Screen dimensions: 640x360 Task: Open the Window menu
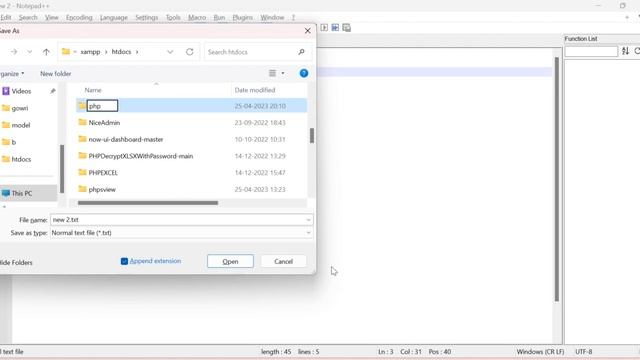(272, 18)
